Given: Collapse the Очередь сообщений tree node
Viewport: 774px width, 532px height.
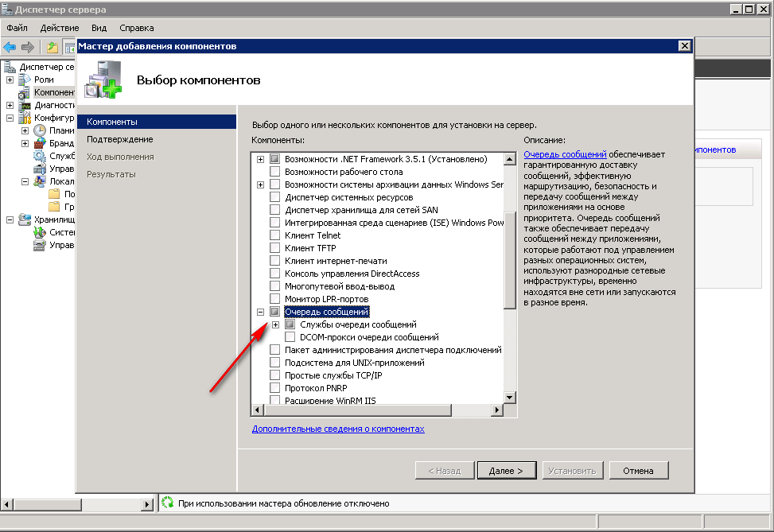Looking at the screenshot, I should (260, 312).
